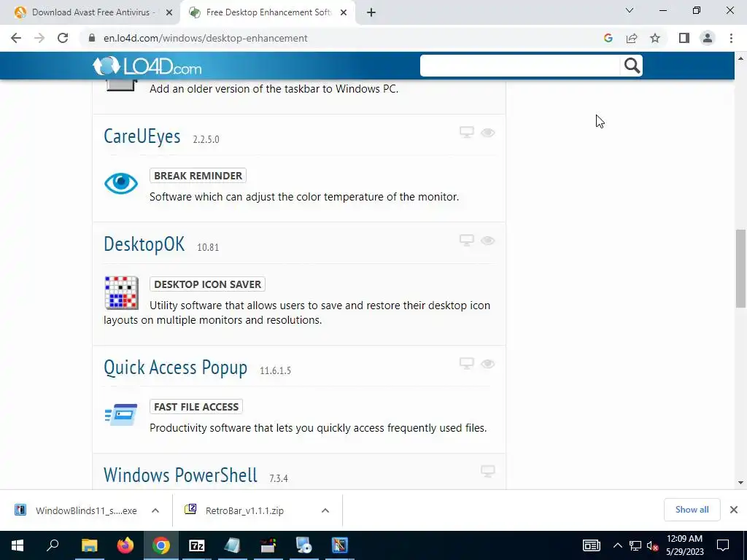Click the Google icon in address bar
747x560 pixels.
click(608, 38)
